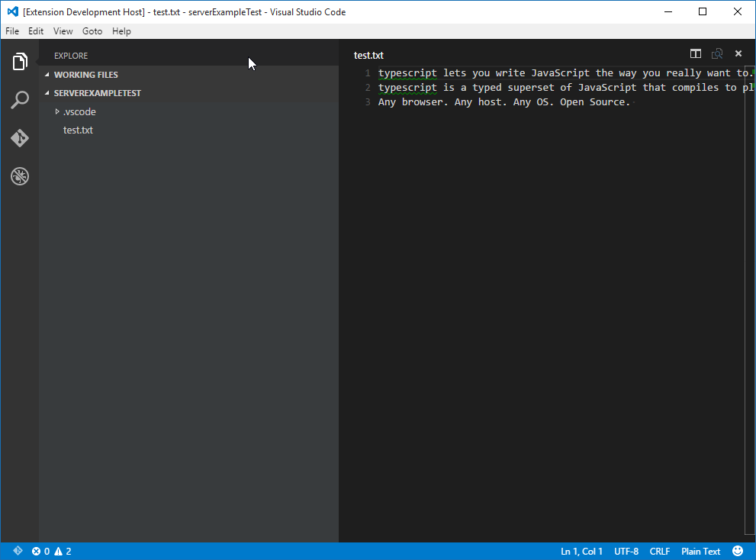Open the View menu
The height and width of the screenshot is (560, 756).
tap(63, 31)
